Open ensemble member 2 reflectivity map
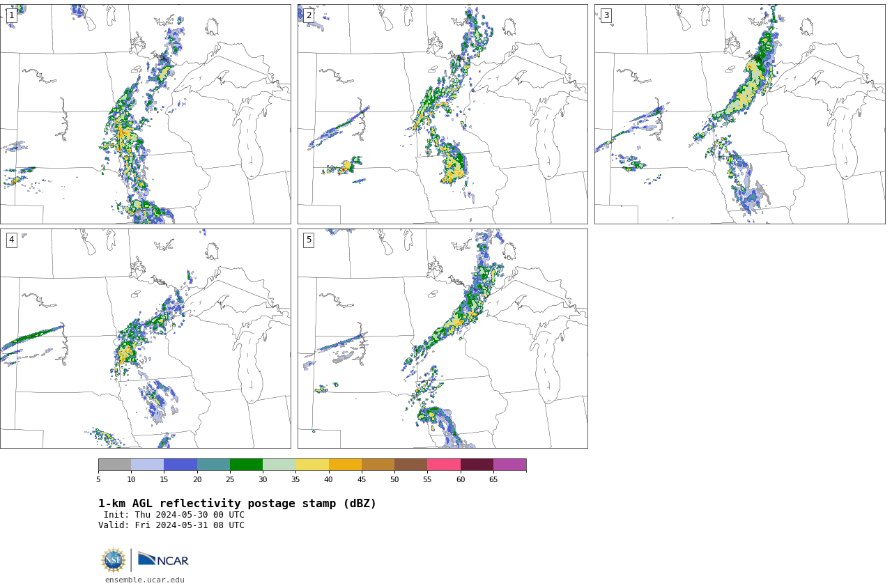The height and width of the screenshot is (588, 892). point(443,114)
